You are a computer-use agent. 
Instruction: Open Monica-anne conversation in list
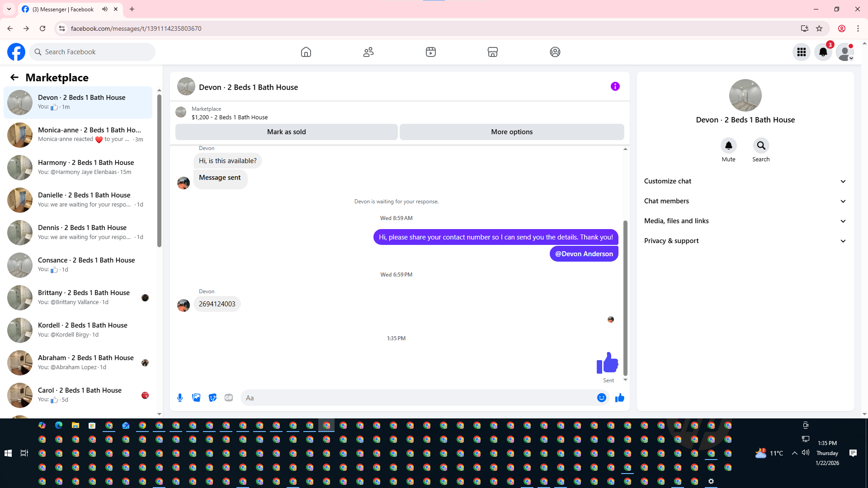[x=78, y=135]
